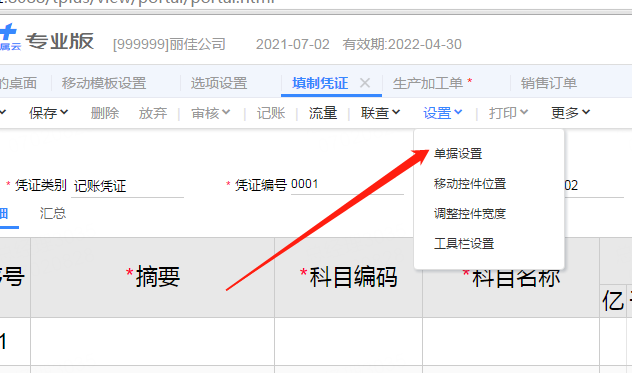The height and width of the screenshot is (373, 632).
Task: Click the 2021-07-02 date text
Action: pyautogui.click(x=293, y=44)
